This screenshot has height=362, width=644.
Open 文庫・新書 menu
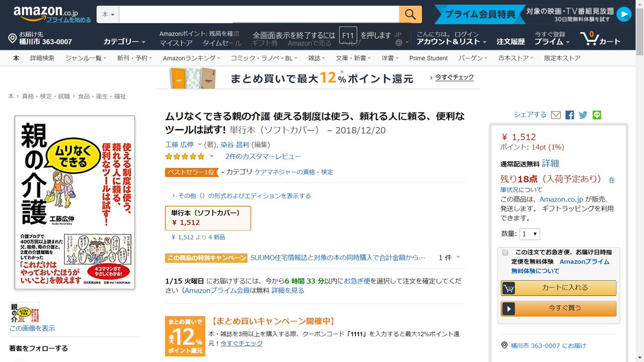[x=353, y=58]
